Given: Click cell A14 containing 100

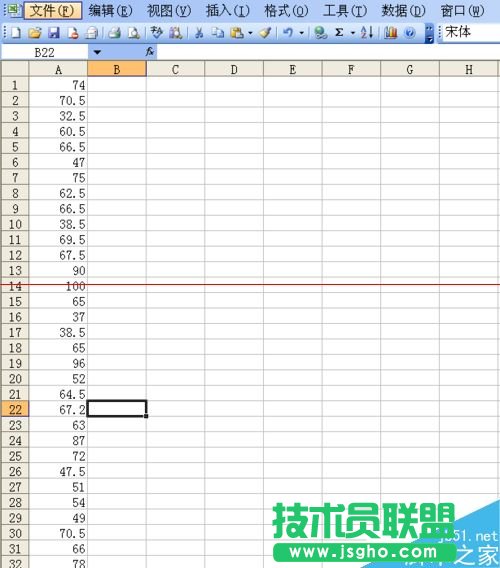Looking at the screenshot, I should pos(58,285).
